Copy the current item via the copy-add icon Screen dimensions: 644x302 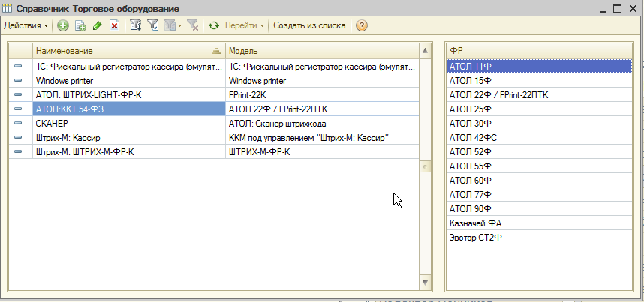[80, 25]
